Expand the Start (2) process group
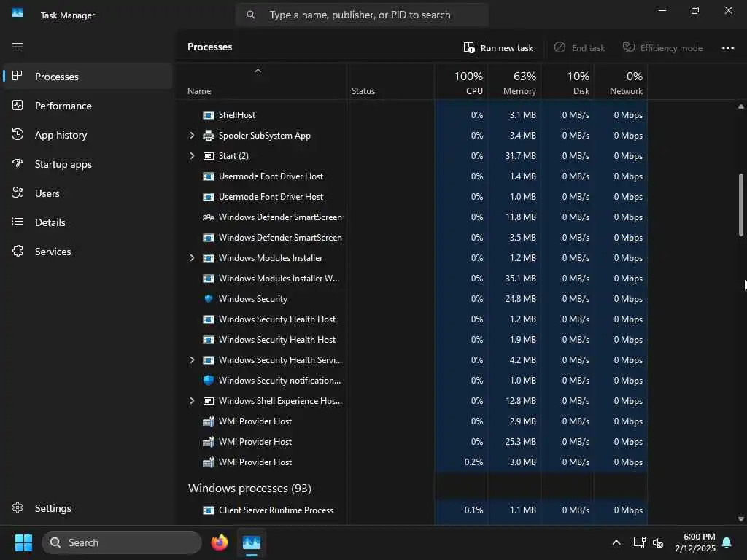This screenshot has width=747, height=560. (192, 156)
